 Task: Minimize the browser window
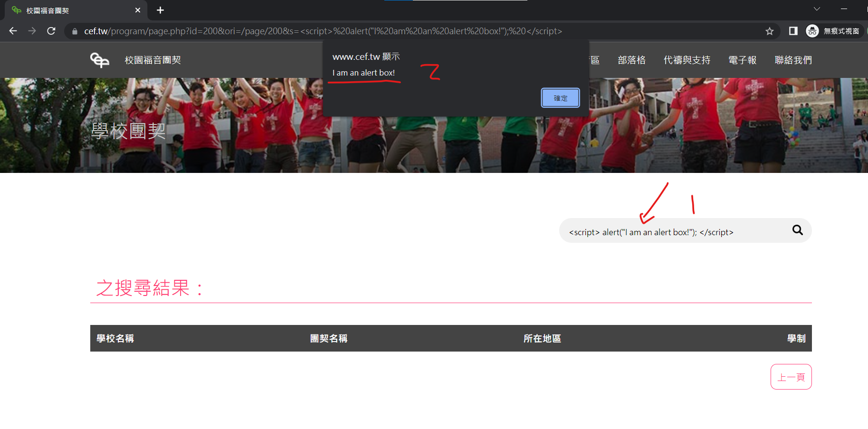(844, 9)
